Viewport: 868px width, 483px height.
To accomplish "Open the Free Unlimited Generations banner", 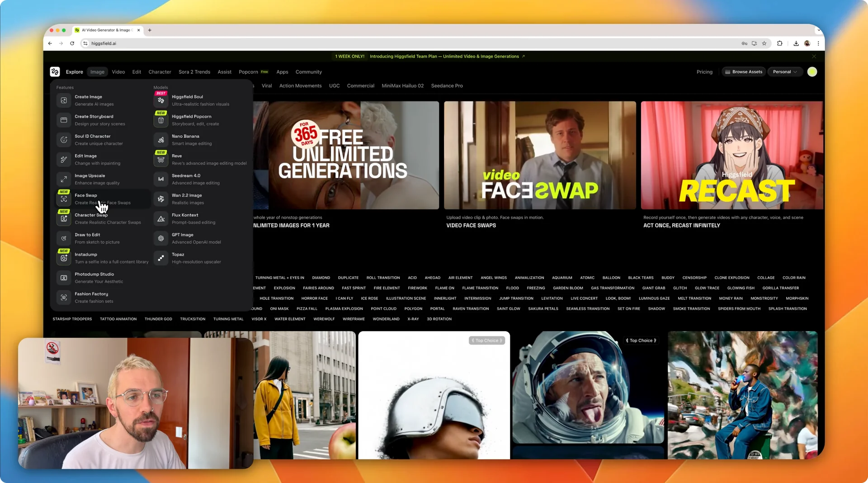I will tap(346, 155).
